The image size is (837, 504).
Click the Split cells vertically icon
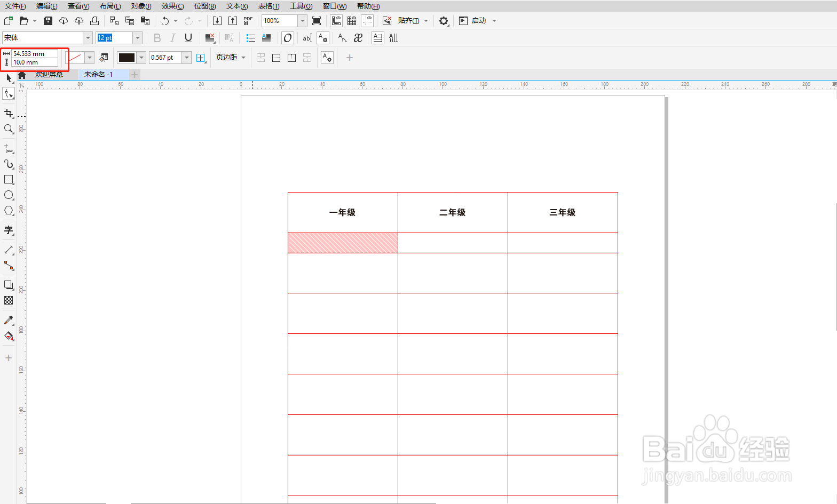click(291, 58)
